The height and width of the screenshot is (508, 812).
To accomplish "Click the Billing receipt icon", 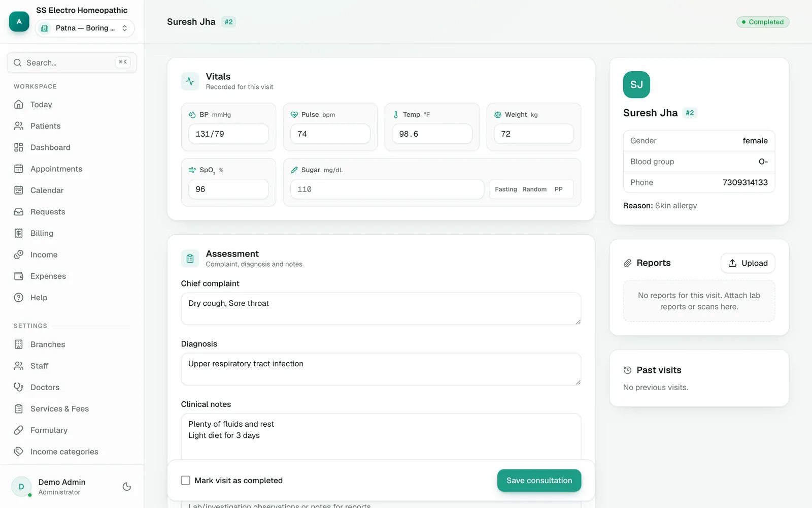I will 19,233.
